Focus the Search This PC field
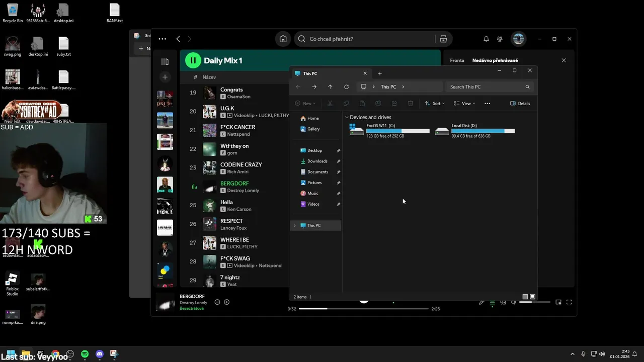Screen dimensions: 644x362 tap(489, 87)
